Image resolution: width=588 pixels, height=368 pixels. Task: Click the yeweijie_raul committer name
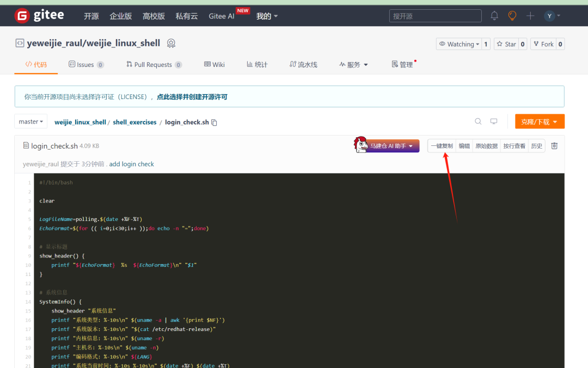(41, 164)
